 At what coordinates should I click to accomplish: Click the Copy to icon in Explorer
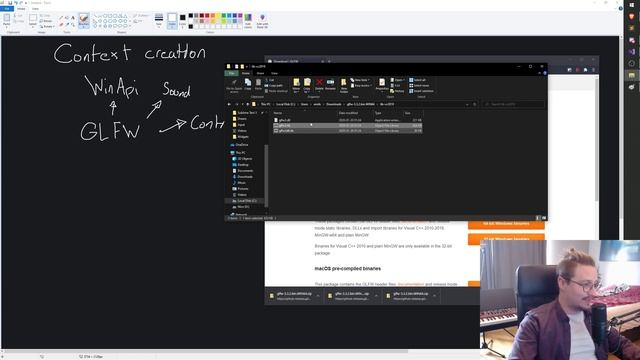(x=307, y=85)
